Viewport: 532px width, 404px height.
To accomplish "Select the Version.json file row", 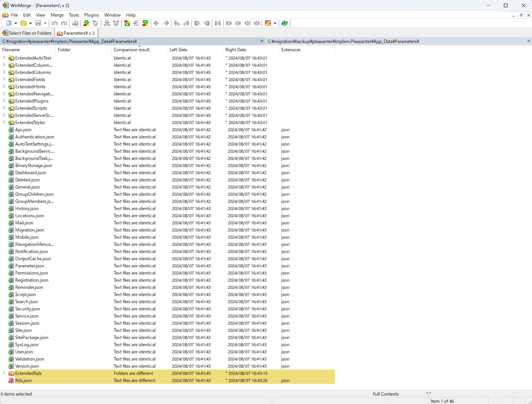I will [x=167, y=366].
